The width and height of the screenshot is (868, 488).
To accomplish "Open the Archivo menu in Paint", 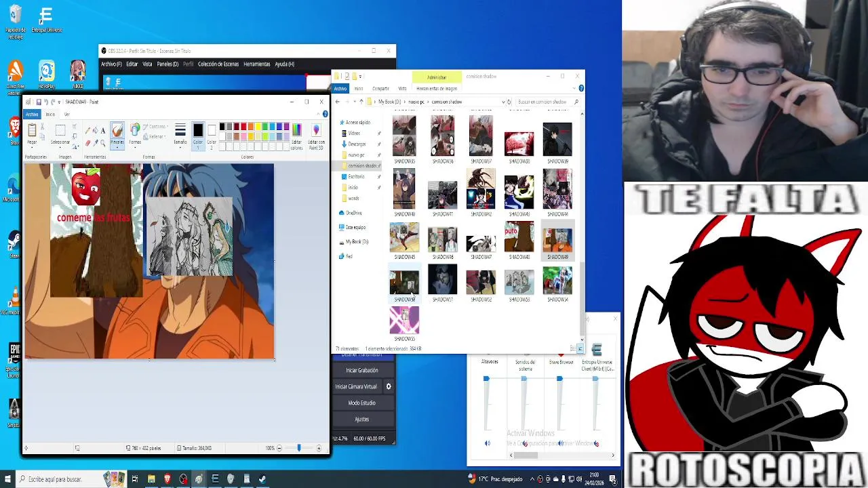I will (x=32, y=114).
